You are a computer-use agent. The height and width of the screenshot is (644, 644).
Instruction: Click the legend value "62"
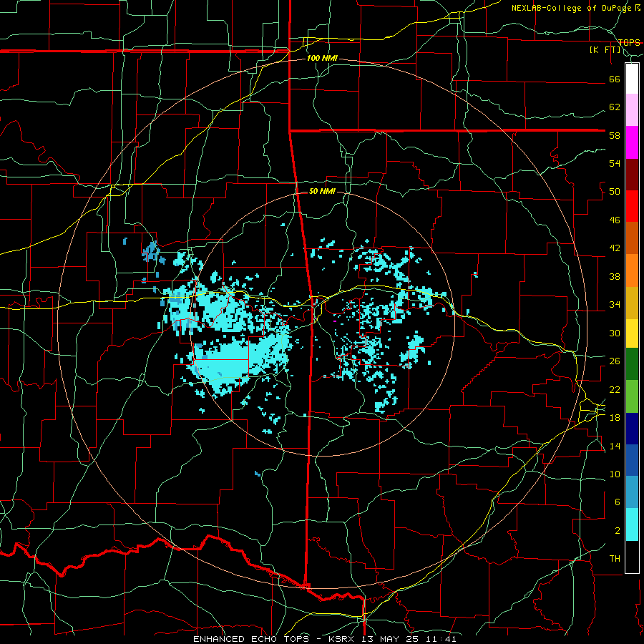click(x=615, y=107)
